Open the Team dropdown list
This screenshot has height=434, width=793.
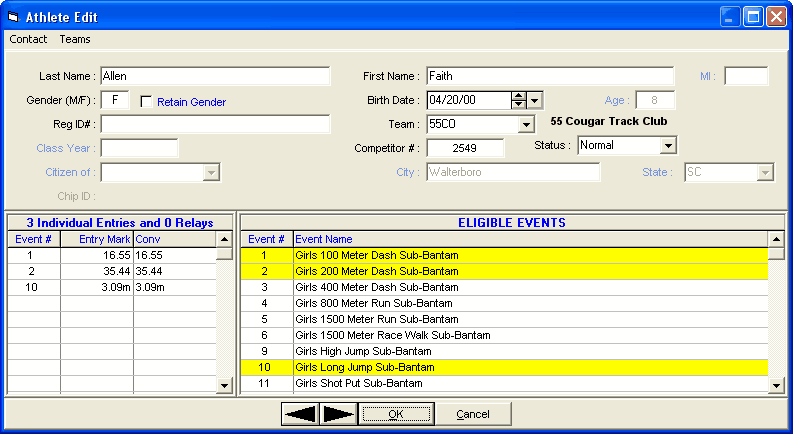point(526,124)
